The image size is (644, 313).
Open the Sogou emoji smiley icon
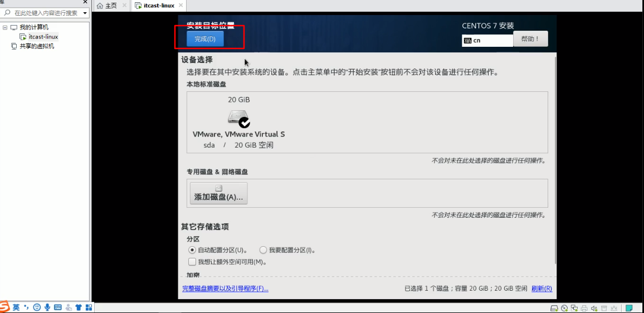37,307
